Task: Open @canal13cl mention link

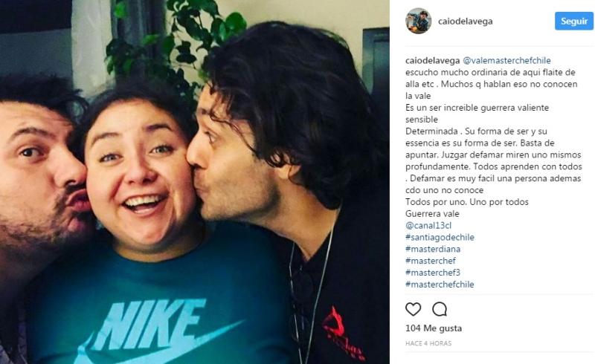Action: pyautogui.click(x=428, y=226)
